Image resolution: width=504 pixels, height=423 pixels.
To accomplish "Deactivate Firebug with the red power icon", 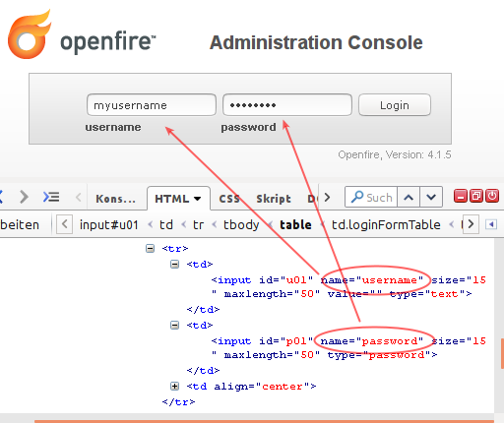I will (492, 196).
